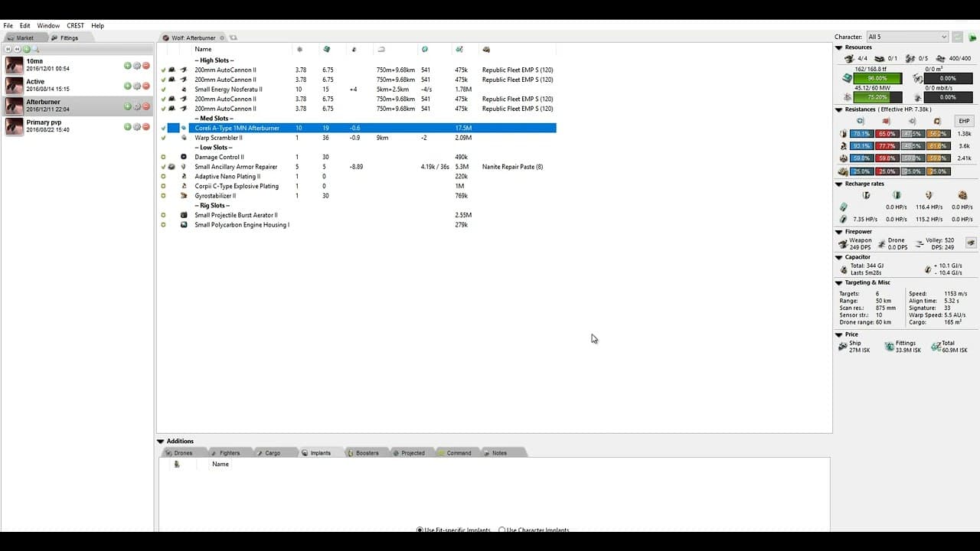Toggle state of Adaptive Nano Plating II
This screenshot has height=551, width=980.
163,177
